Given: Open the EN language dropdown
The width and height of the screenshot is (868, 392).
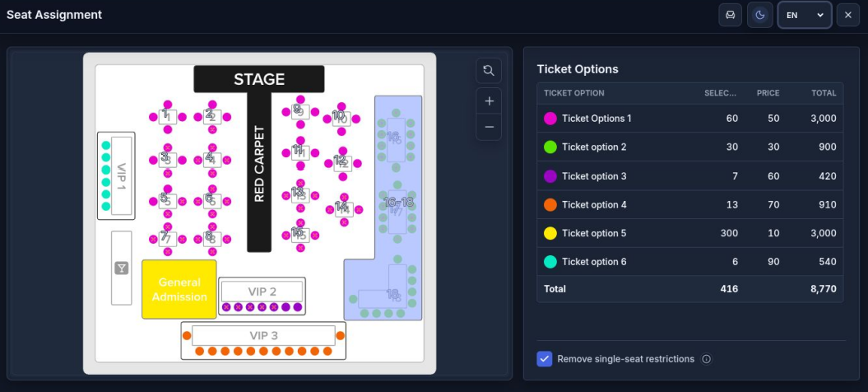Looking at the screenshot, I should pyautogui.click(x=805, y=15).
